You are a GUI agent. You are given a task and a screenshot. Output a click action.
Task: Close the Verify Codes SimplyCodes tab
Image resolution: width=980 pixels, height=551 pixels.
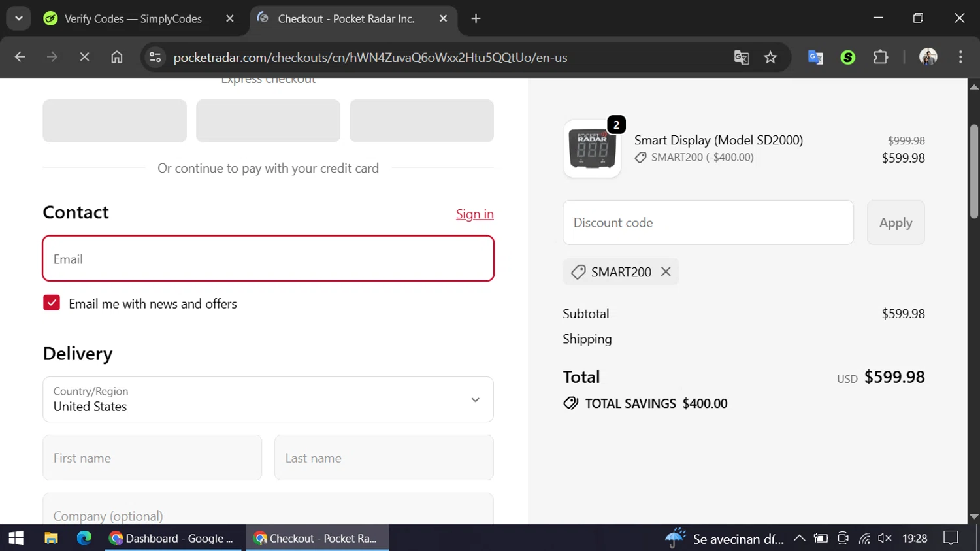click(229, 18)
